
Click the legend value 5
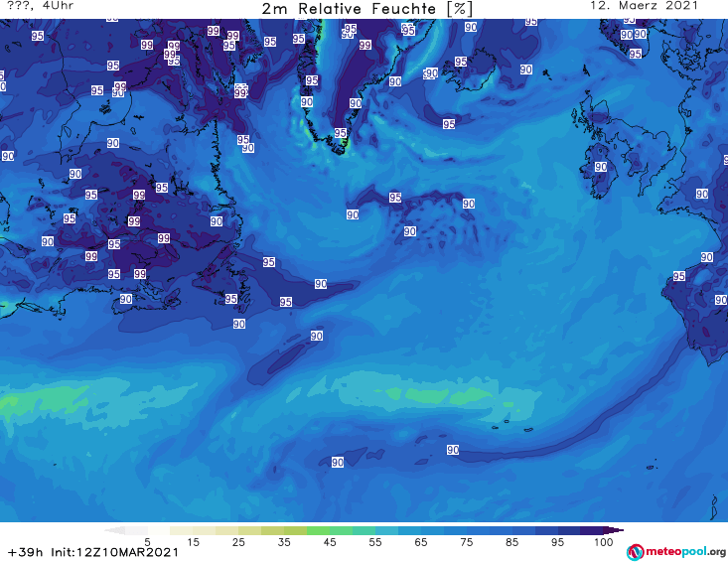tap(148, 542)
